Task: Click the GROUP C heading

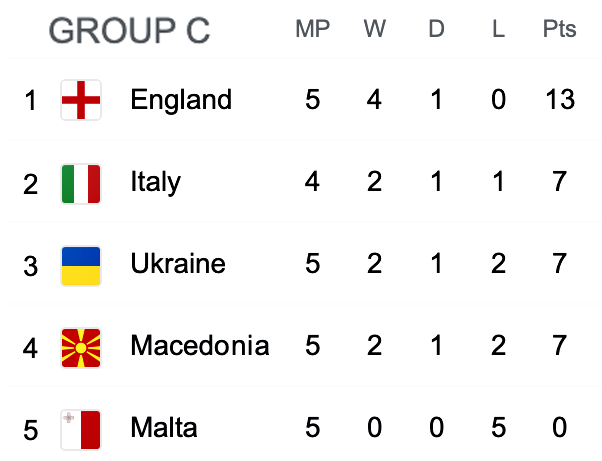Action: pyautogui.click(x=130, y=31)
